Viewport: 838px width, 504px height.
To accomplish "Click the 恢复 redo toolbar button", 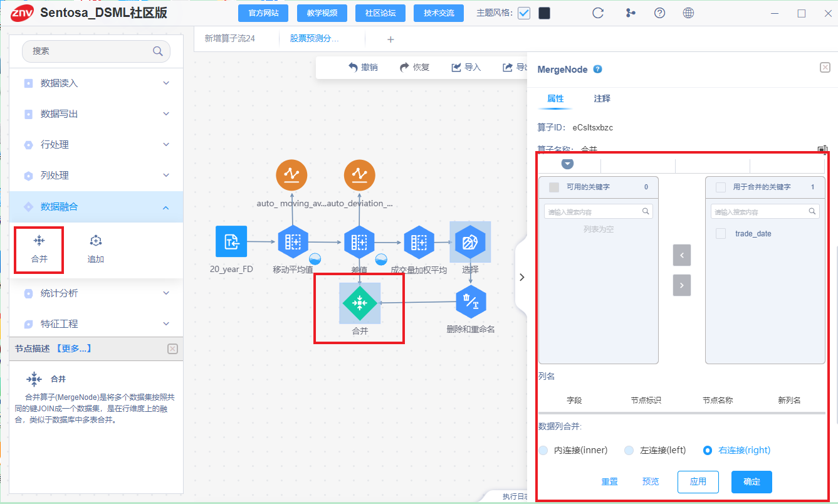I will (x=415, y=67).
